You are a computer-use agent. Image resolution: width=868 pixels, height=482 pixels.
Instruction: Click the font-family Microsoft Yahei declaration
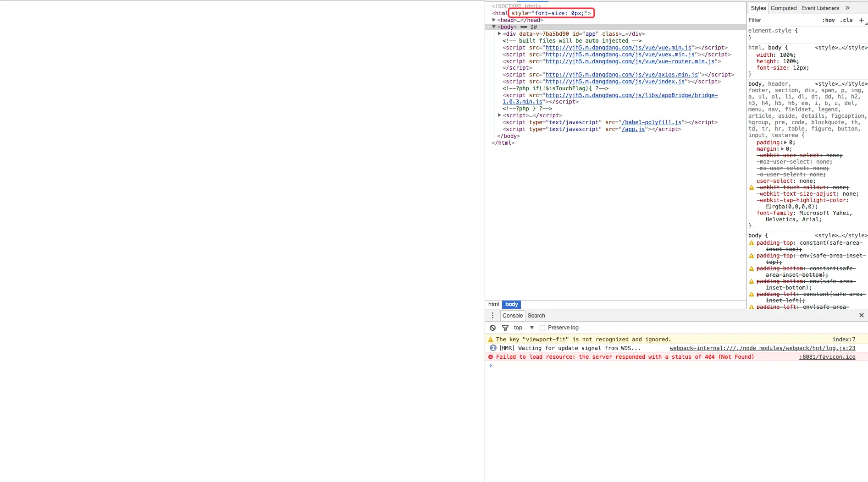(x=804, y=216)
